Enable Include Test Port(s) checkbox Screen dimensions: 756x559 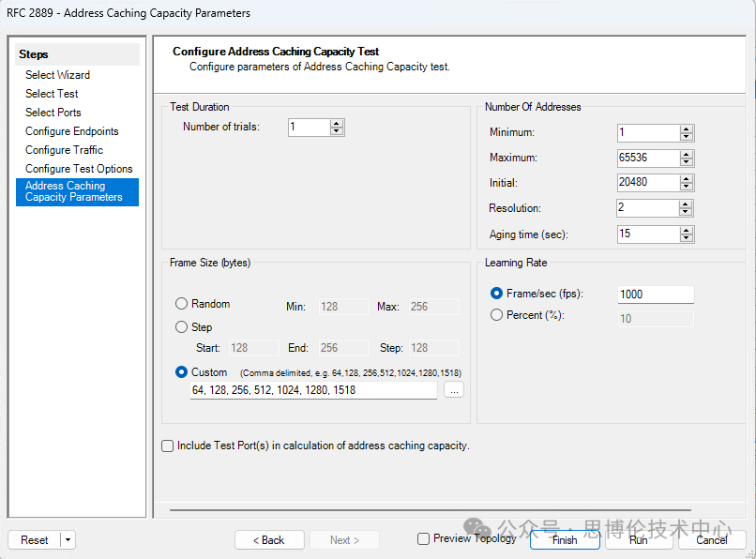coord(168,446)
